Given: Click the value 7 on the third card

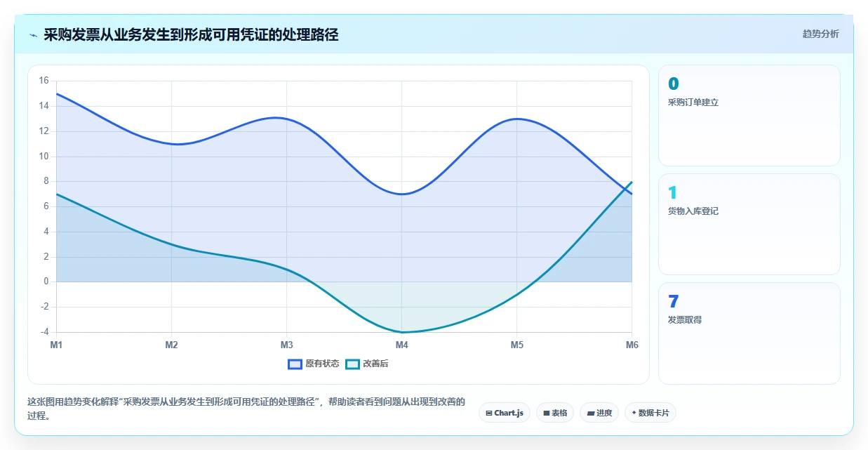Looking at the screenshot, I should [674, 302].
